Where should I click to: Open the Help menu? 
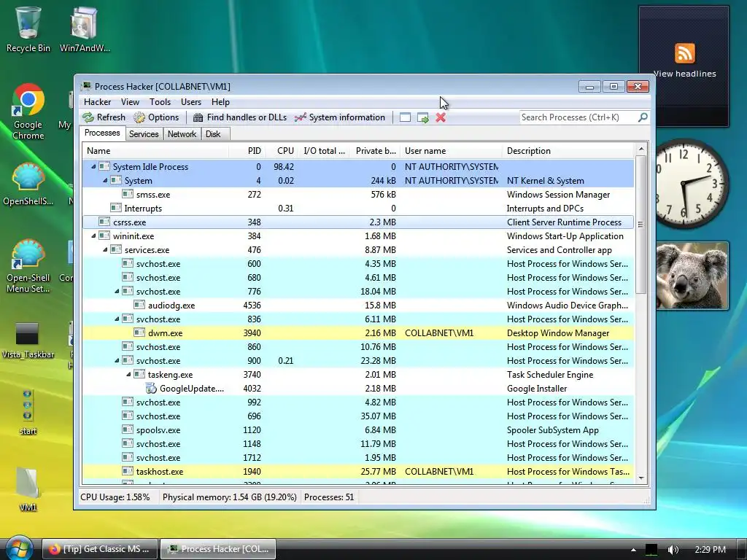220,102
